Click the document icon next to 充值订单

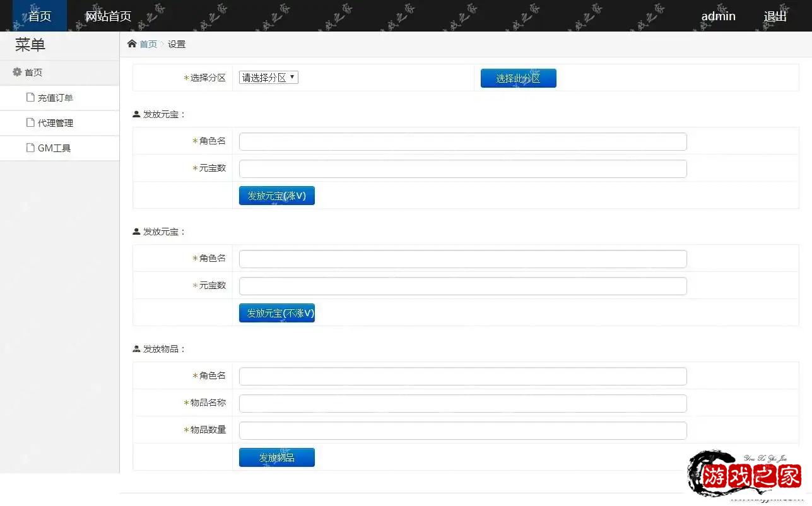[30, 97]
